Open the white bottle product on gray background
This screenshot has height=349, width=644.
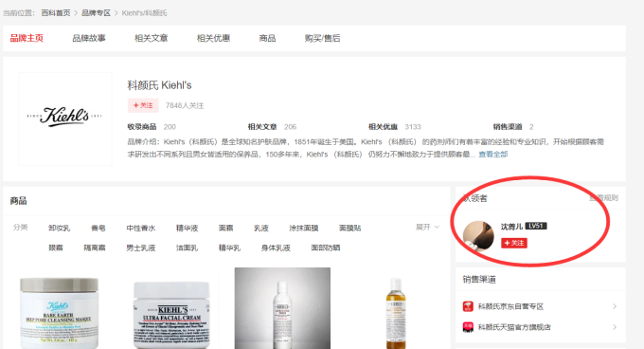[282, 308]
